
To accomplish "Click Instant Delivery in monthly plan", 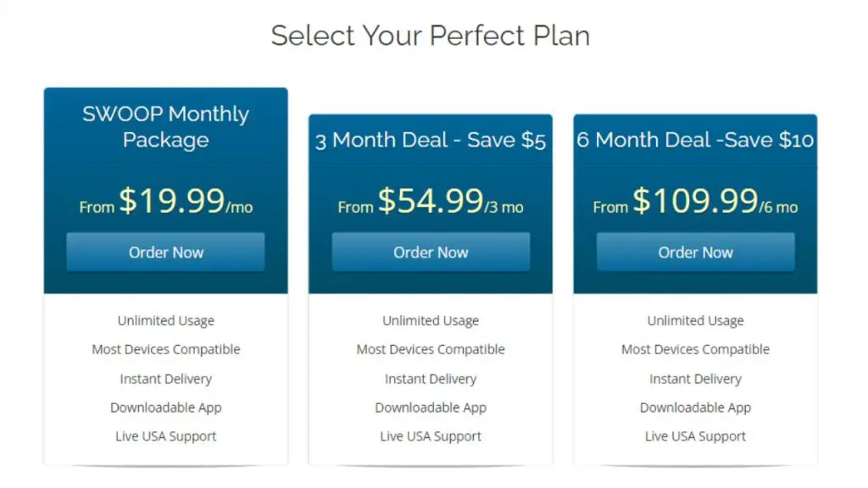I will pos(165,379).
